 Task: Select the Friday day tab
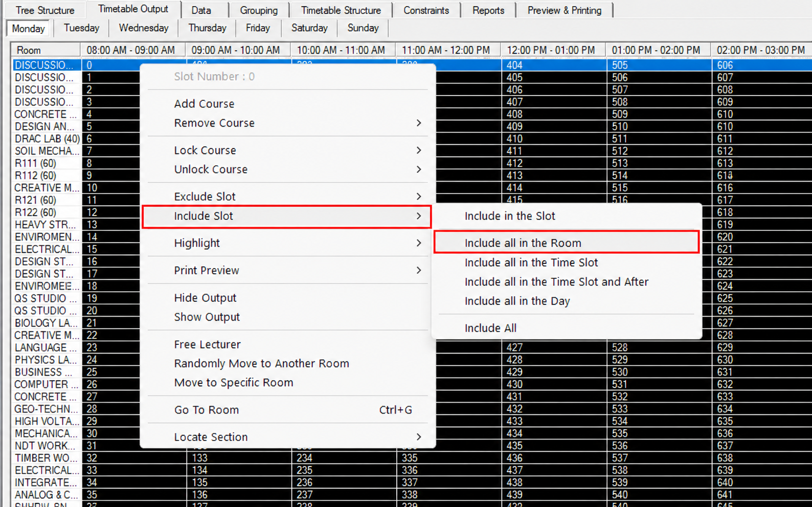[258, 28]
